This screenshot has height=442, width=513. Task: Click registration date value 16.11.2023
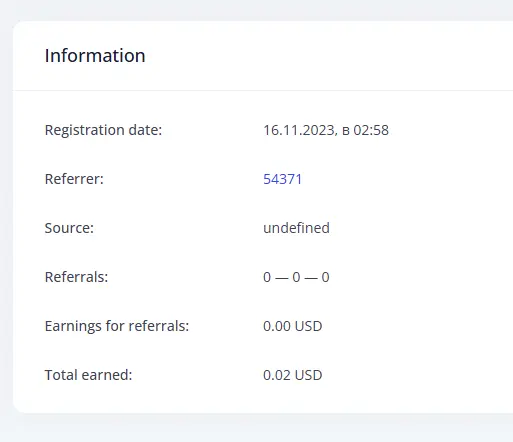point(300,130)
